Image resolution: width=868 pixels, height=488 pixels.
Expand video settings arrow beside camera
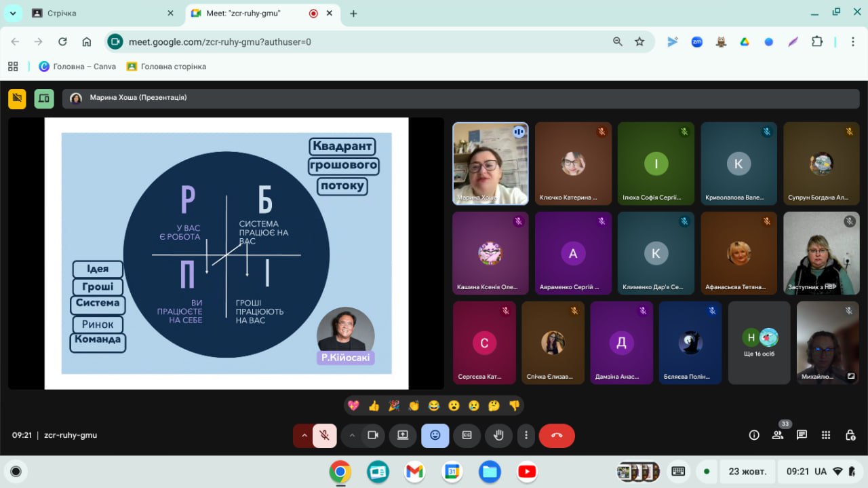[352, 436]
